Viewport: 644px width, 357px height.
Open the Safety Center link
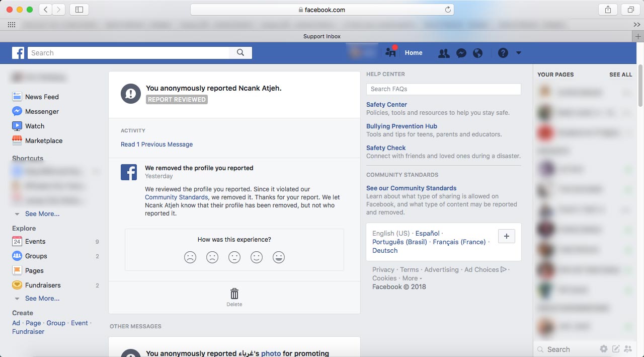(386, 105)
